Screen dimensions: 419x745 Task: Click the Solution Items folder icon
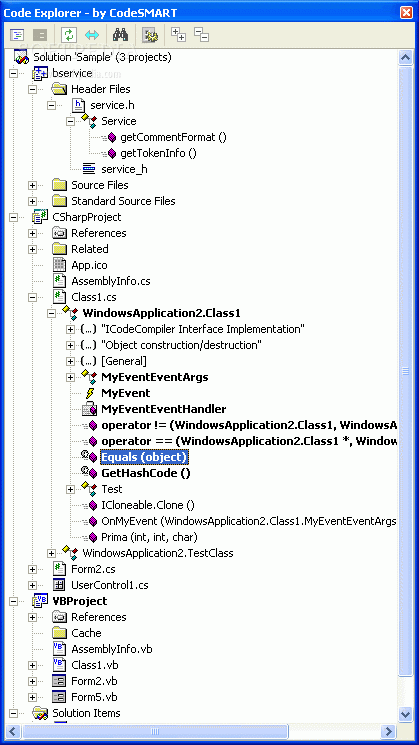[40, 713]
